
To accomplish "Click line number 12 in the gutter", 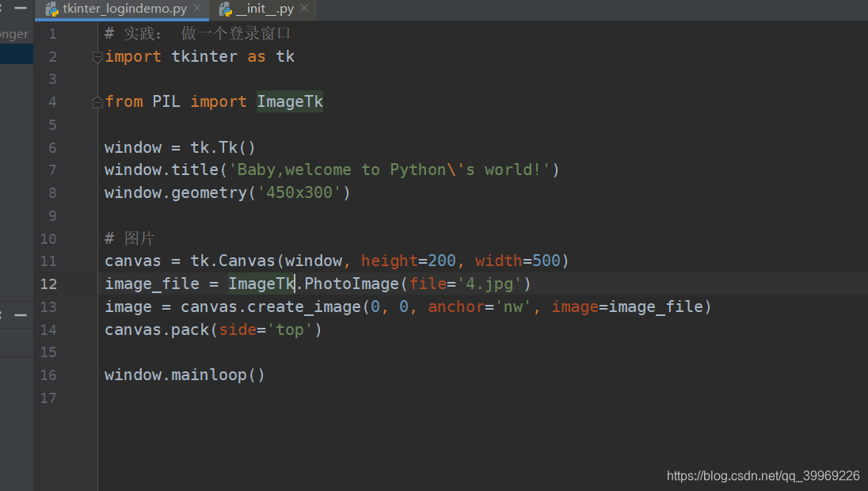I will [48, 284].
